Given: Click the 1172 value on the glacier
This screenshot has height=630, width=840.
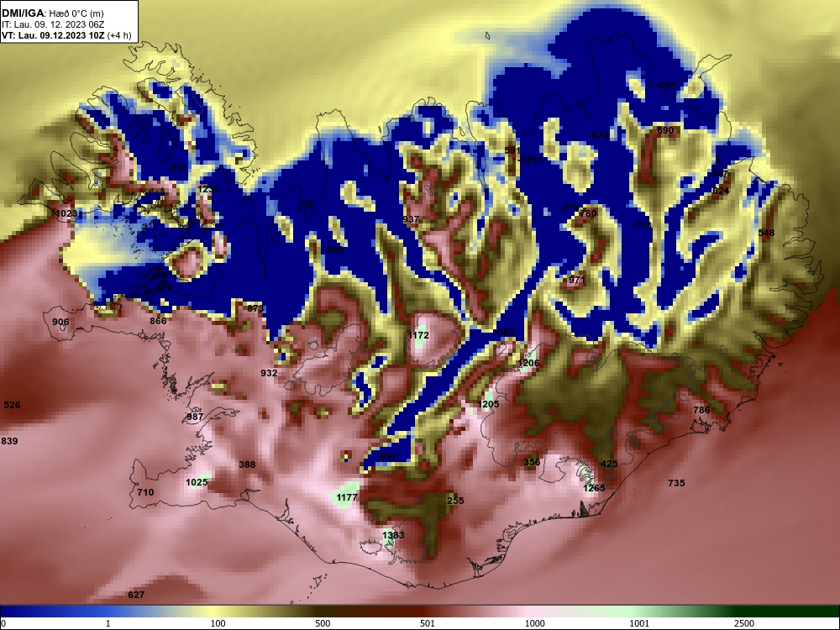Looking at the screenshot, I should [x=418, y=335].
